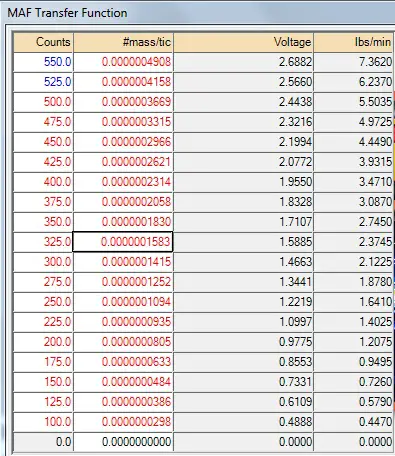The height and width of the screenshot is (456, 395).
Task: Click the lbs/min column header
Action: [x=353, y=42]
